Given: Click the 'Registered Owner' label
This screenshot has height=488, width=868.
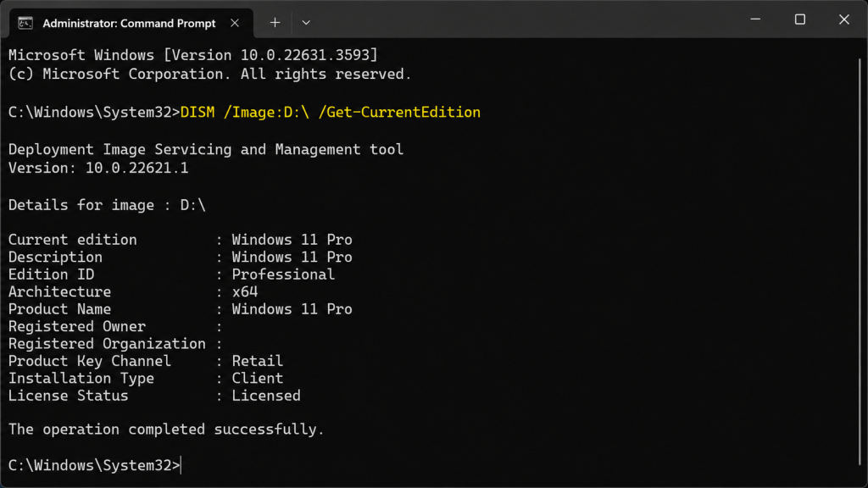Looking at the screenshot, I should coord(77,326).
